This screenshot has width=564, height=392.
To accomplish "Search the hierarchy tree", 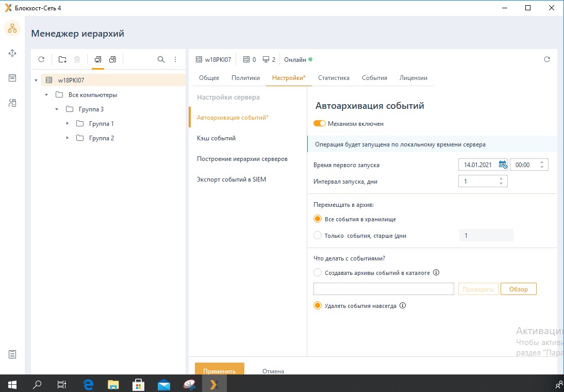I will pyautogui.click(x=161, y=59).
